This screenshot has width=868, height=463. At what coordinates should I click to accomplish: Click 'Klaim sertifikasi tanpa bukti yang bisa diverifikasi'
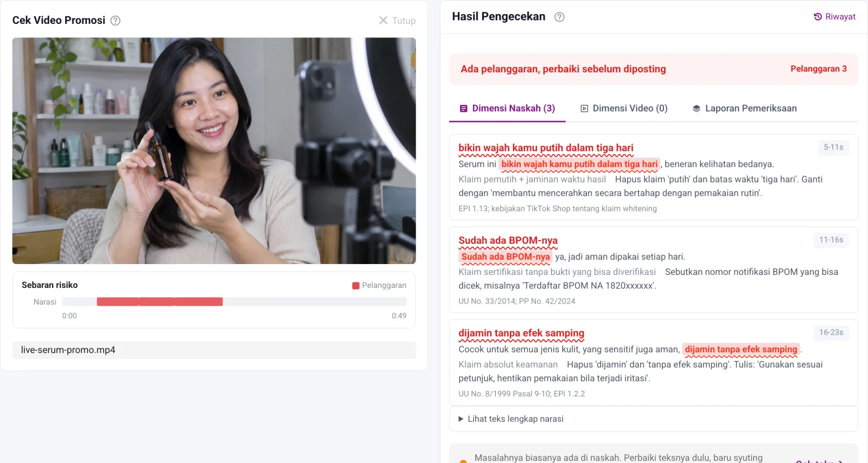pyautogui.click(x=557, y=272)
